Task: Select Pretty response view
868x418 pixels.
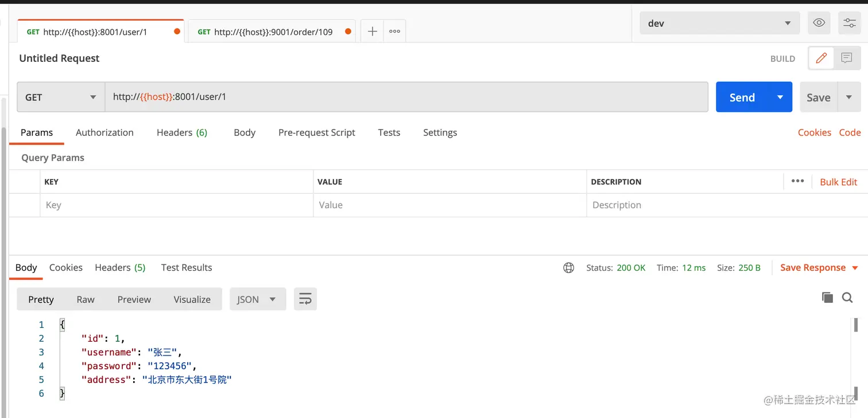Action: click(x=41, y=299)
